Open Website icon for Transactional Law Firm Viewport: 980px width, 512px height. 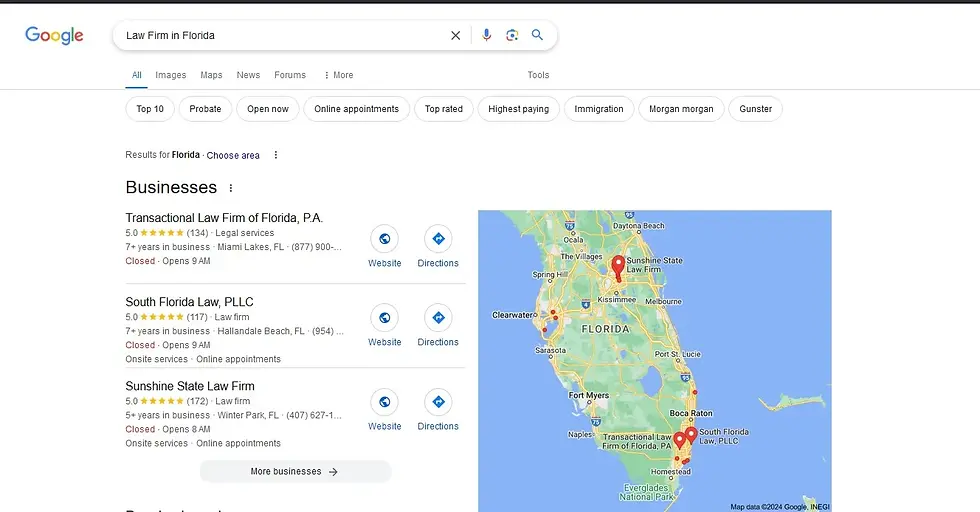384,239
